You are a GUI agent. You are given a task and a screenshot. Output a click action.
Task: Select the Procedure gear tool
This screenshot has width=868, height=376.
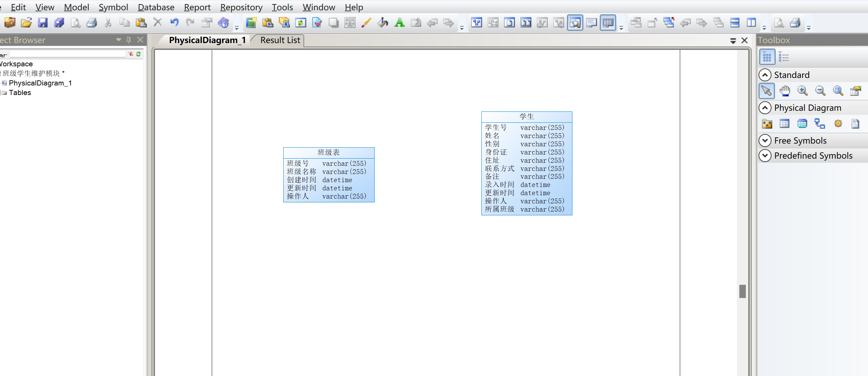[x=838, y=124]
